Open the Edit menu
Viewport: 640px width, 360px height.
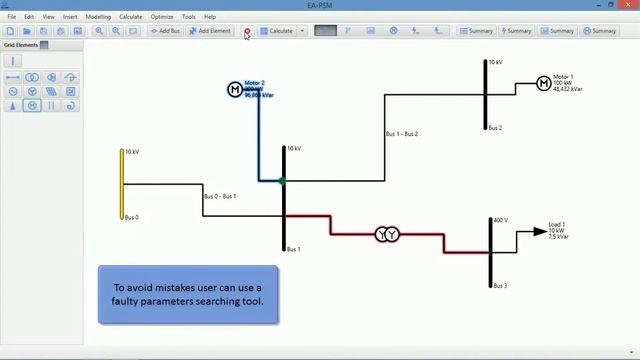click(x=29, y=17)
